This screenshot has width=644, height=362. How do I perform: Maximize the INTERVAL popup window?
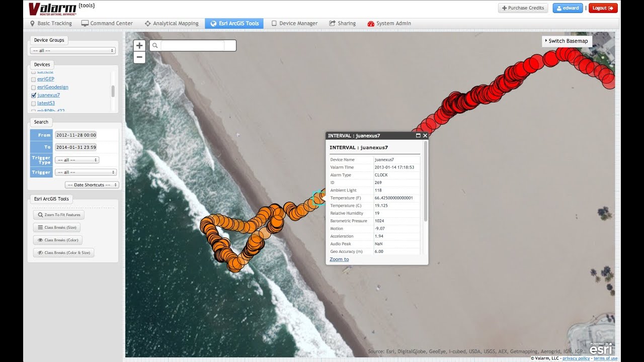pos(418,136)
